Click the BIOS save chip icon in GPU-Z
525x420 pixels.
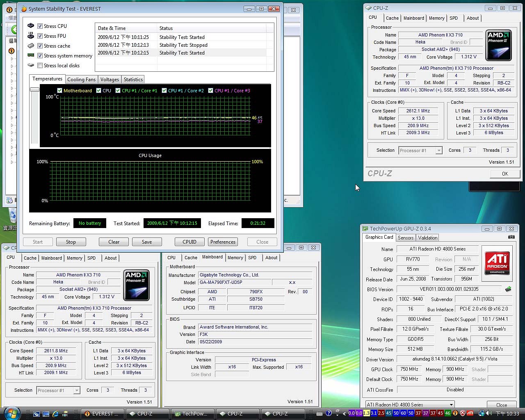(x=508, y=289)
